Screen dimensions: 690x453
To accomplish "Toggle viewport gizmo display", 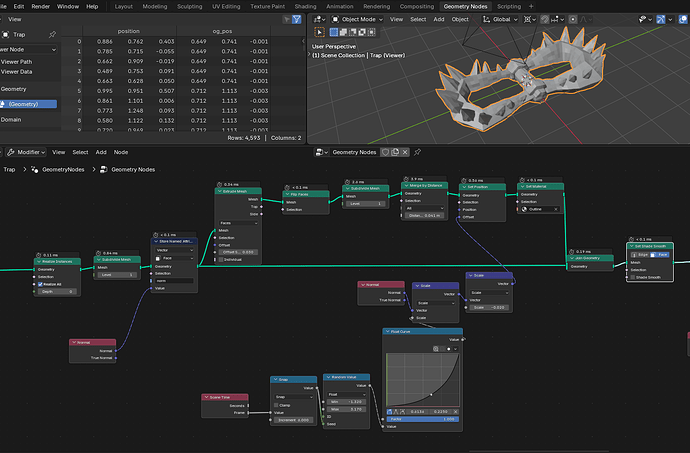I will click(x=661, y=19).
